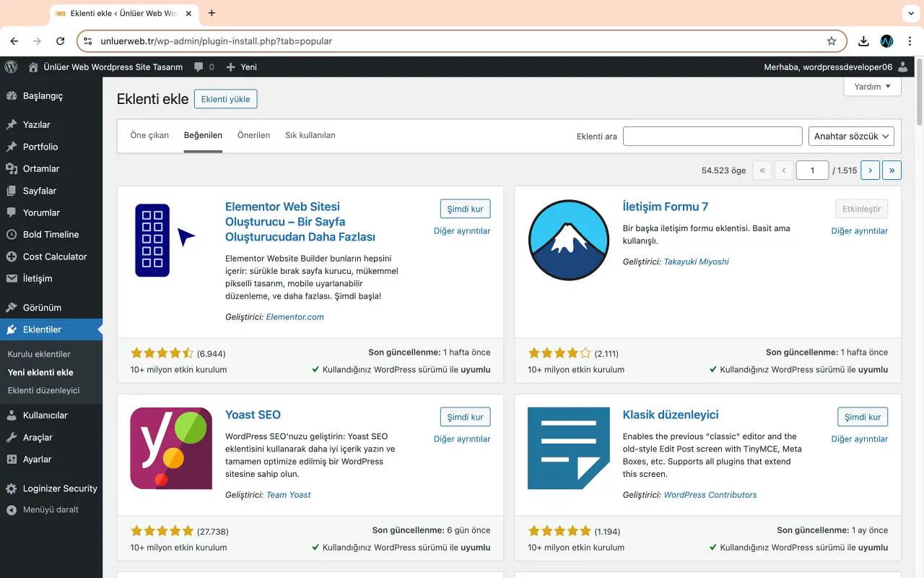Open the Klasik düzenleyici plugin title
This screenshot has width=924, height=578.
pyautogui.click(x=671, y=415)
